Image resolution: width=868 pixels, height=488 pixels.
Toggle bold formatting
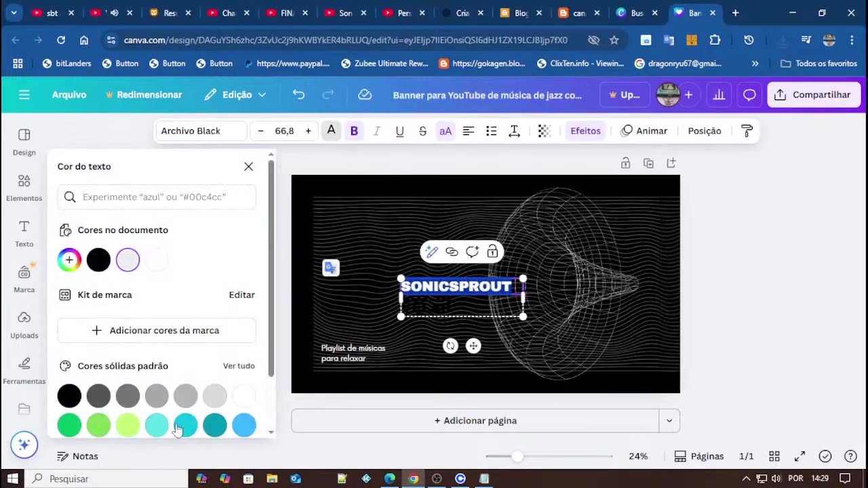[x=354, y=131]
